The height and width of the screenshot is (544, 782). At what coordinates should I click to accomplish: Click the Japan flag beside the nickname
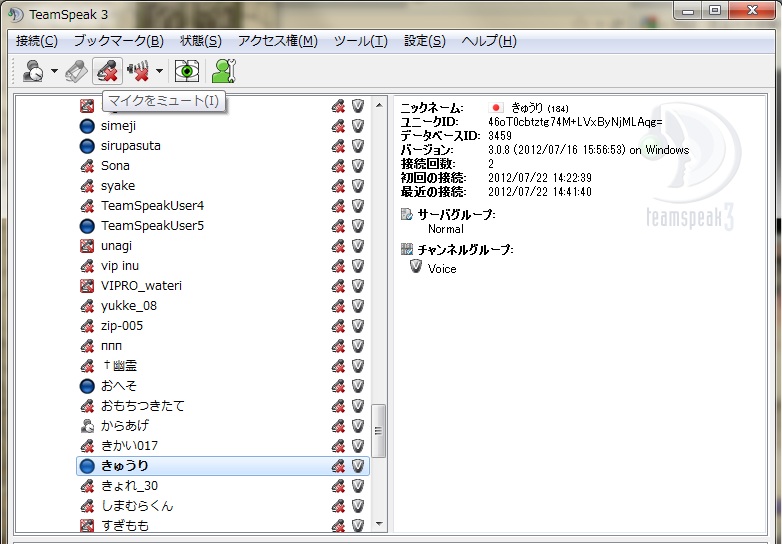click(x=495, y=107)
